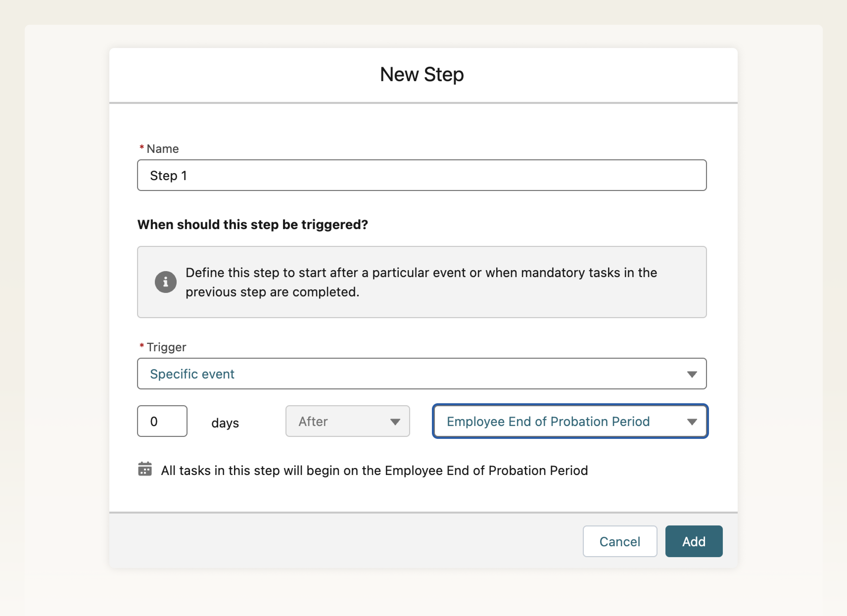
Task: Cancel creating the new step
Action: [x=620, y=541]
